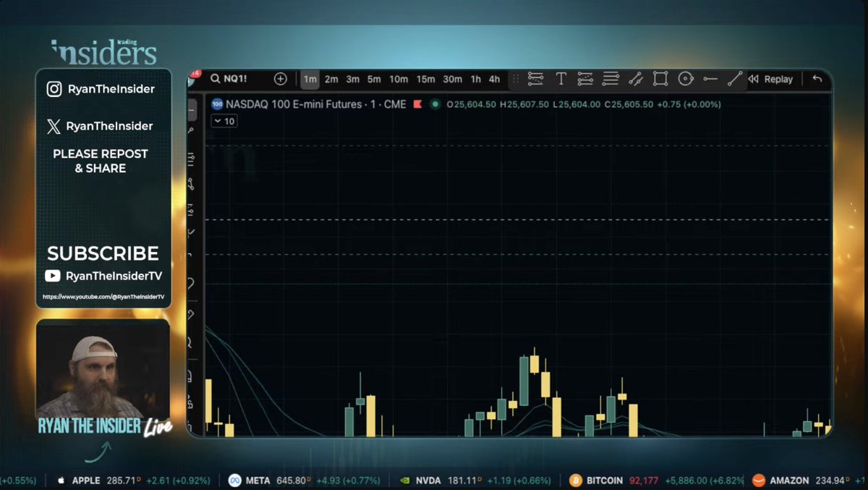Image resolution: width=868 pixels, height=490 pixels.
Task: Switch to the 3m timeframe
Action: click(352, 79)
